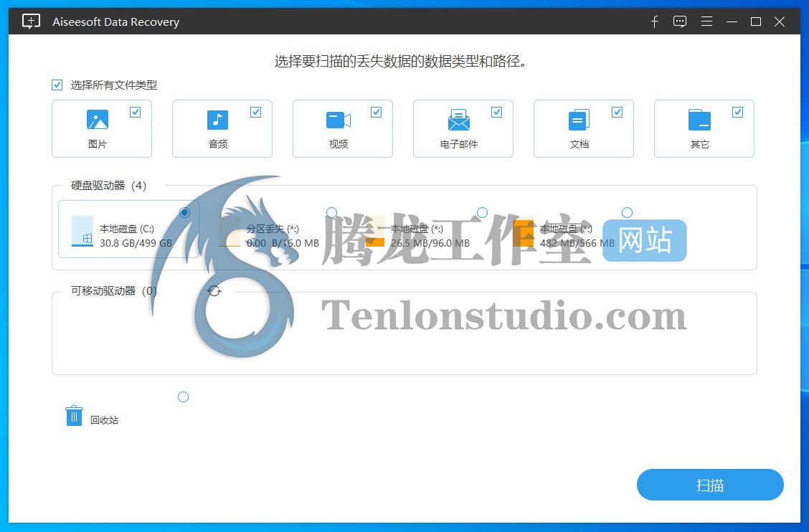The height and width of the screenshot is (532, 809).
Task: Toggle 选择所有文件类型 checkbox
Action: point(57,85)
